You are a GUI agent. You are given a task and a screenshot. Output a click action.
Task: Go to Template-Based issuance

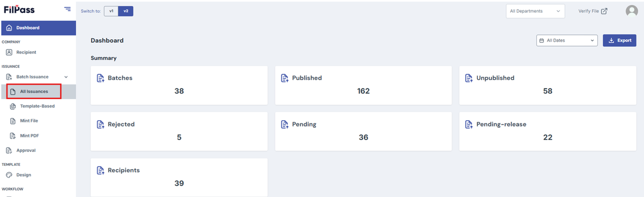click(38, 106)
